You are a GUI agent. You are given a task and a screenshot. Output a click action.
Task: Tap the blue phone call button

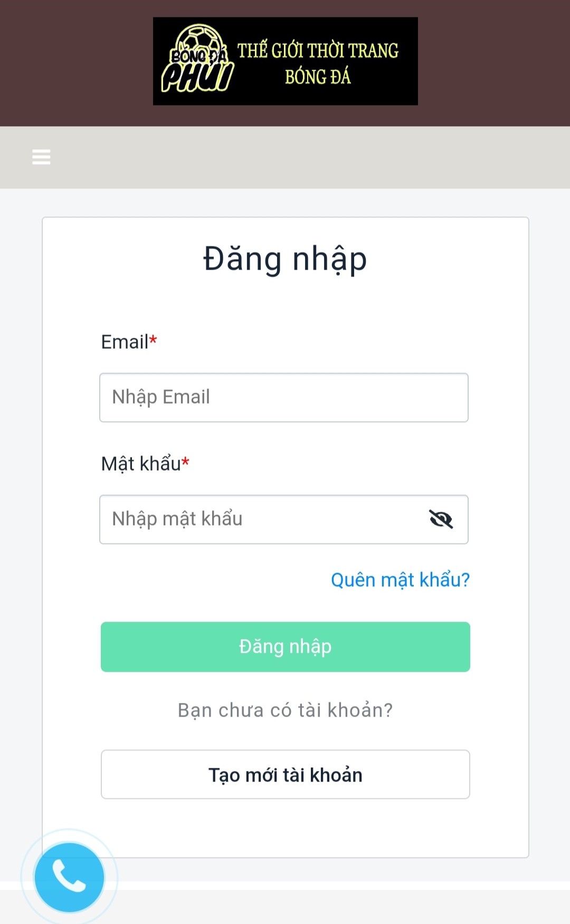[x=69, y=877]
